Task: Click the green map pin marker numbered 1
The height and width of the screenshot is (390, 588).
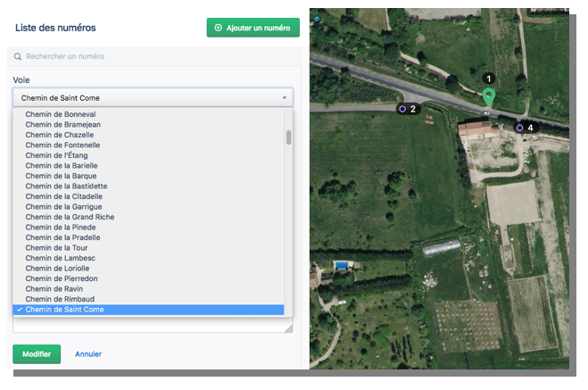Action: click(488, 96)
